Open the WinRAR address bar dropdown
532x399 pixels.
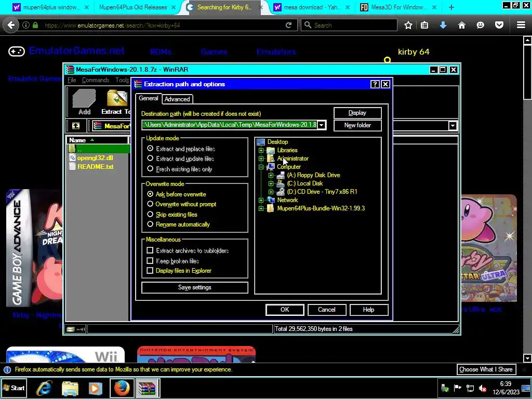tap(453, 126)
